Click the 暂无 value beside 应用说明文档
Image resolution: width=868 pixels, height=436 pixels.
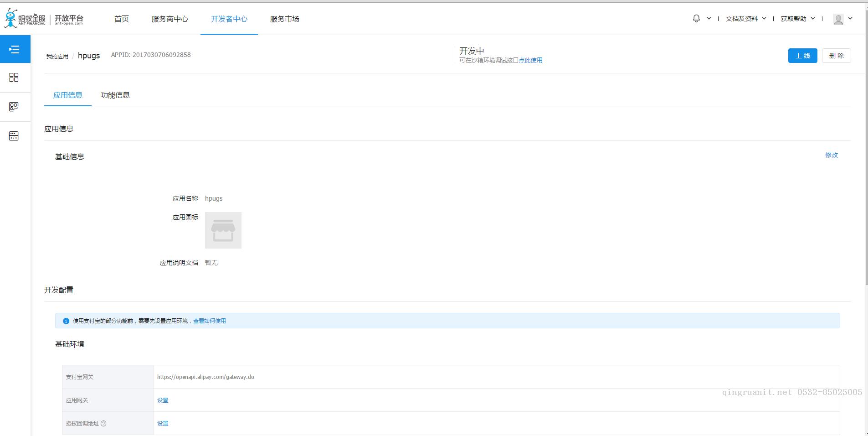tap(211, 263)
